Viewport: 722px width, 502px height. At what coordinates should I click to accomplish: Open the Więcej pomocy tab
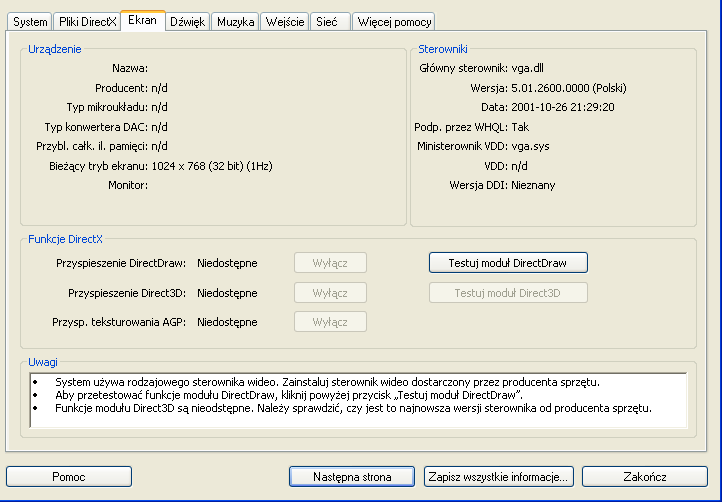click(x=394, y=22)
